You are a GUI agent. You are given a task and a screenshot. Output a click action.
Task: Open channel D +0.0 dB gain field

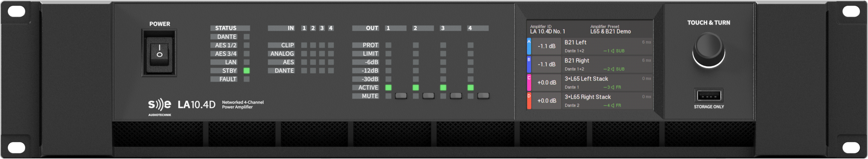[547, 101]
